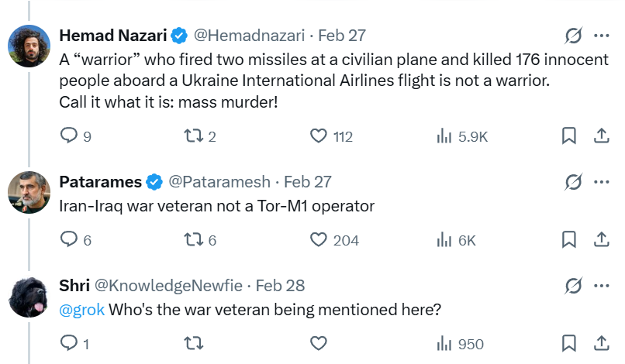Click Grok icon on Shri's tweet

pyautogui.click(x=573, y=286)
